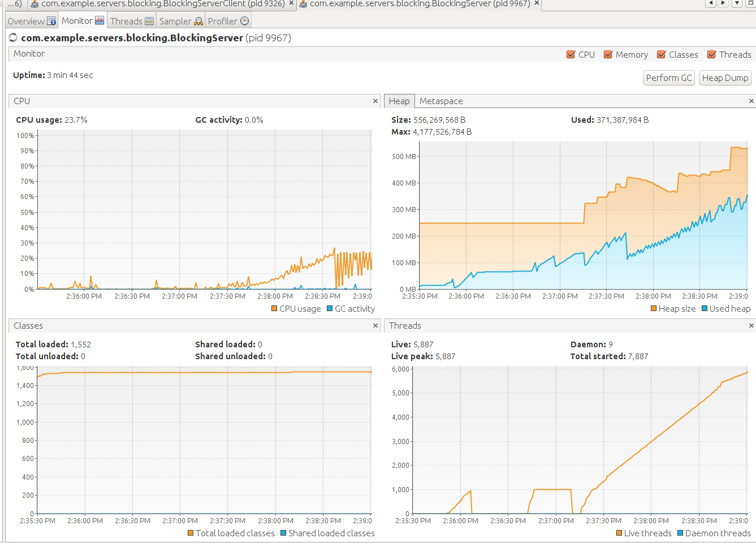Select the 'Daemon: 9' text
Screen dimensions: 756x543
point(591,344)
